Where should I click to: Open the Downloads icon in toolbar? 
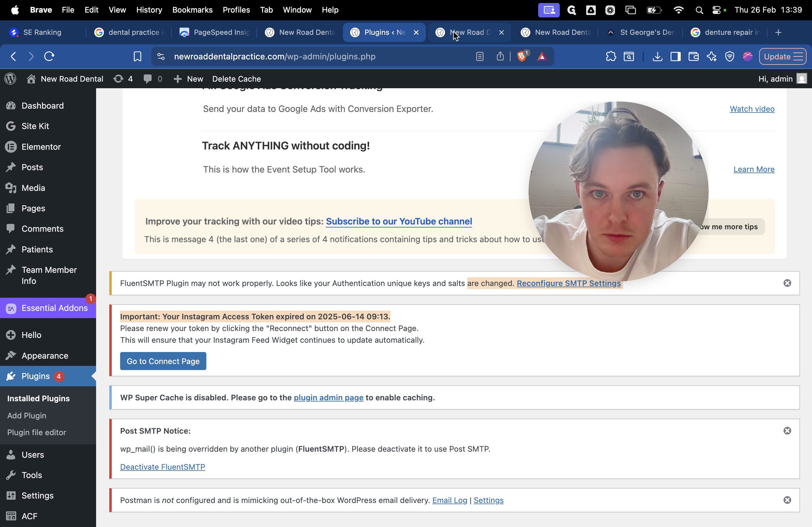(657, 56)
